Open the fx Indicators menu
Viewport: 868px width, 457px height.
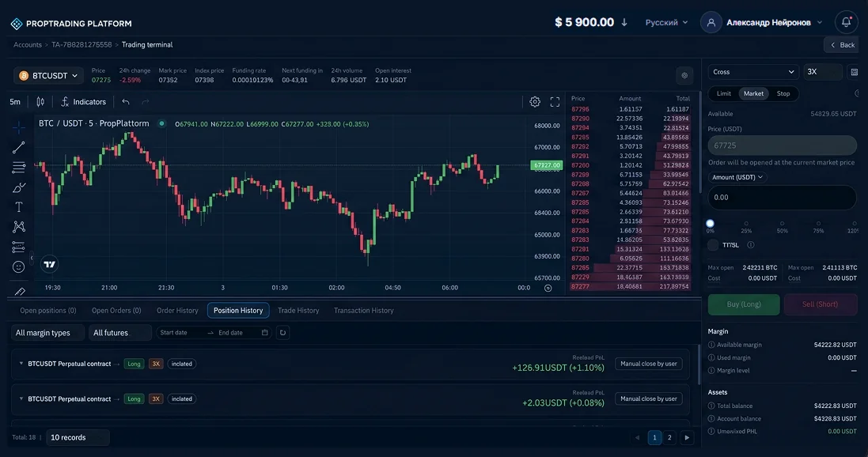coord(83,102)
